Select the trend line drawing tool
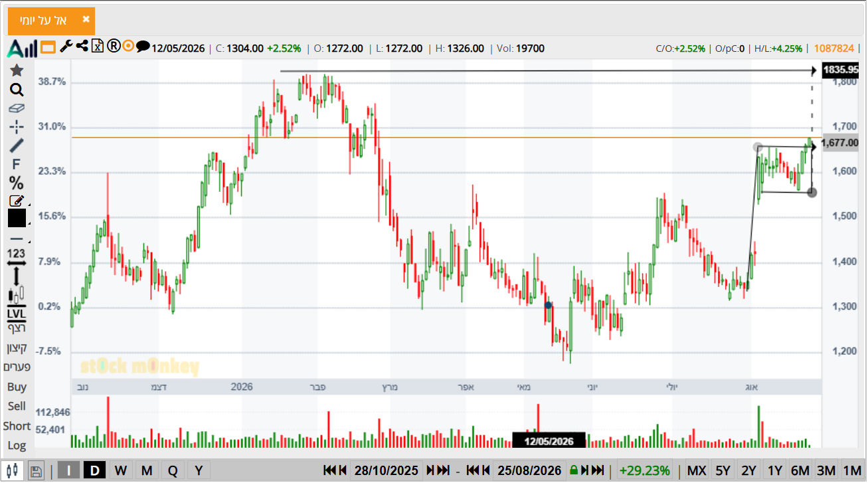The width and height of the screenshot is (868, 483). point(17,145)
